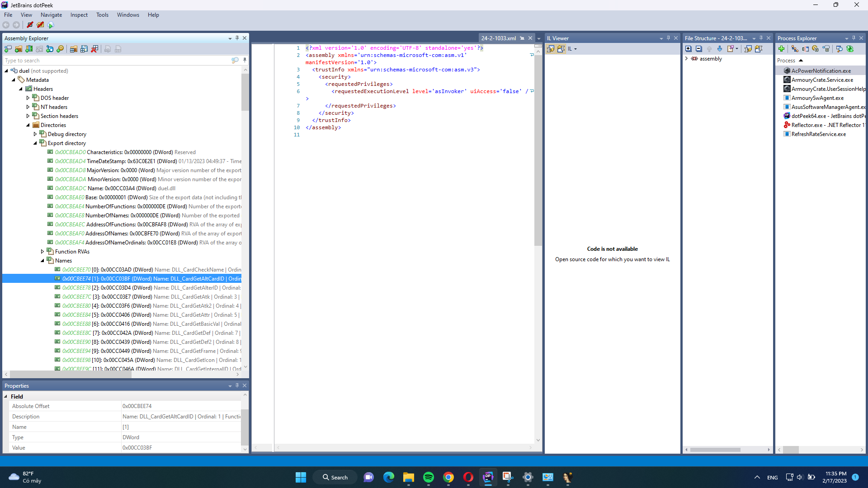Open the Navigate menu
The image size is (868, 488).
pos(51,15)
